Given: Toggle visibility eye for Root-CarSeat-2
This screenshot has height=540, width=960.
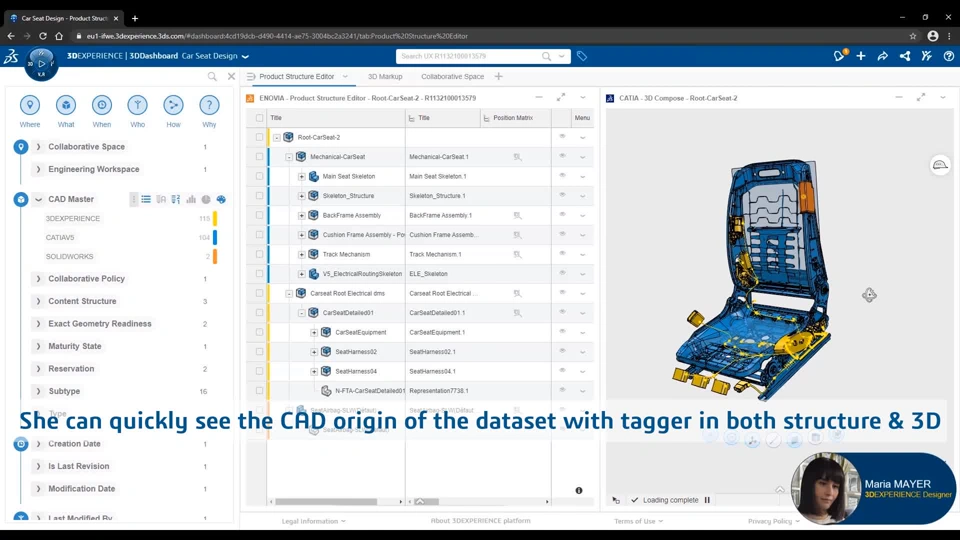Looking at the screenshot, I should click(x=562, y=137).
